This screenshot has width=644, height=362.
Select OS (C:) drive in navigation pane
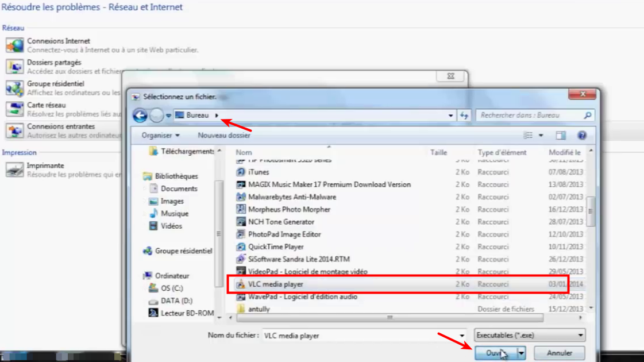173,288
